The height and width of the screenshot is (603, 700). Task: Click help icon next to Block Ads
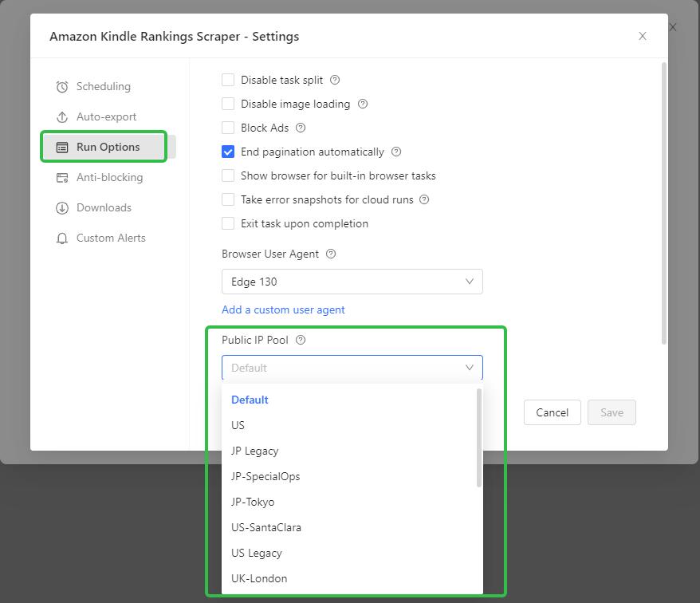click(301, 128)
